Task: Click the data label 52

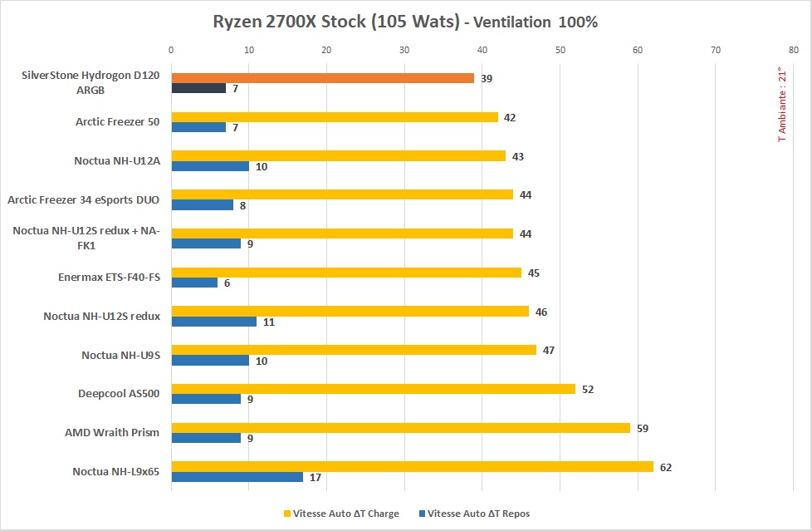Action: click(x=588, y=390)
